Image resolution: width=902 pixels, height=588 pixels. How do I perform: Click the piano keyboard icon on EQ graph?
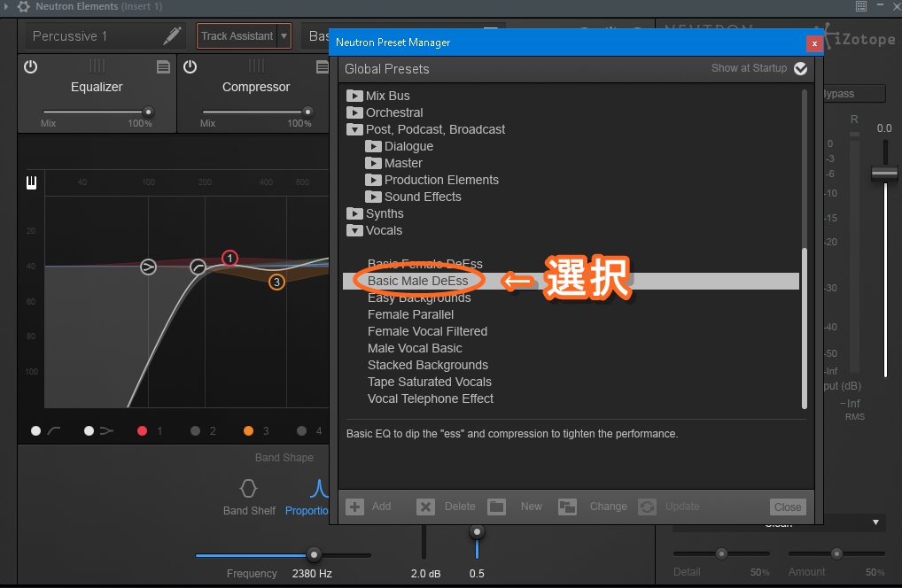click(x=32, y=182)
